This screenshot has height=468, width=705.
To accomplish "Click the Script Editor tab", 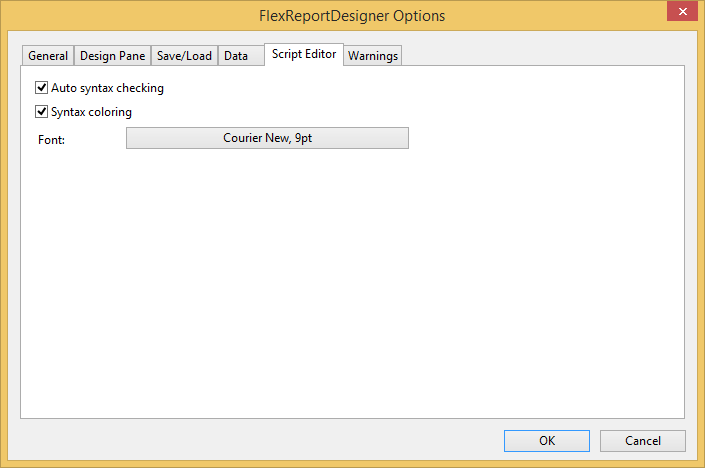I will tap(304, 54).
